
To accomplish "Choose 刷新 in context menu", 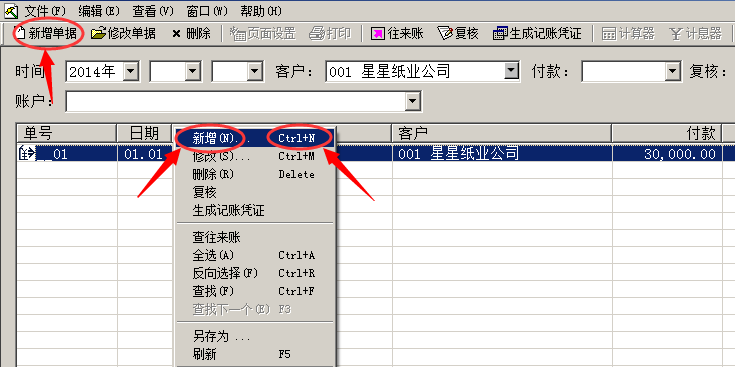I will click(255, 354).
